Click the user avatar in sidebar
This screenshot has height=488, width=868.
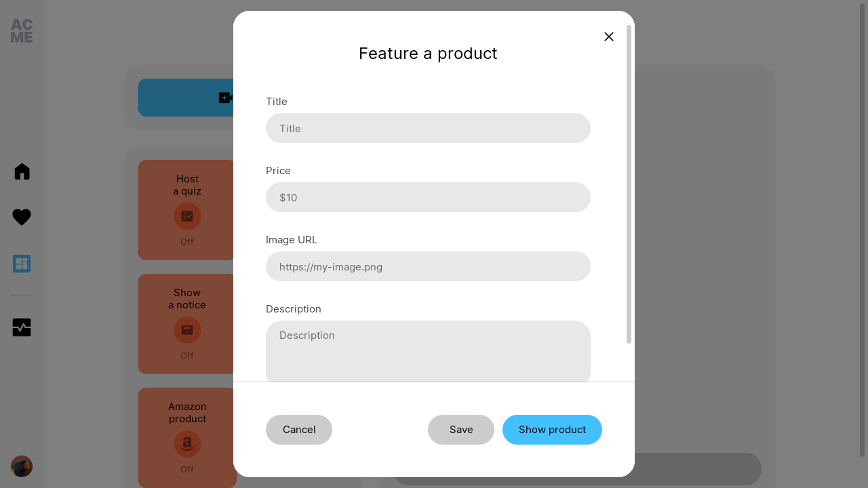point(22,466)
